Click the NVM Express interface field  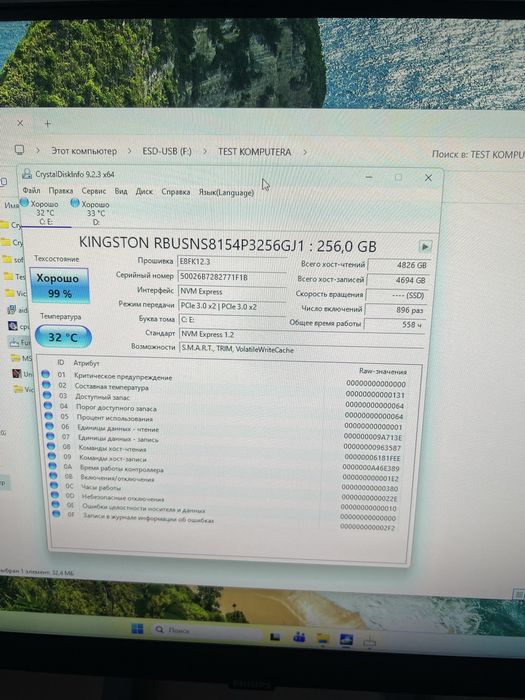click(232, 292)
